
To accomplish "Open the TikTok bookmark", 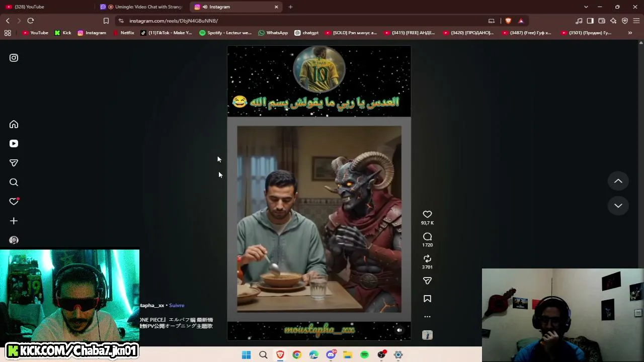I will pos(166,33).
